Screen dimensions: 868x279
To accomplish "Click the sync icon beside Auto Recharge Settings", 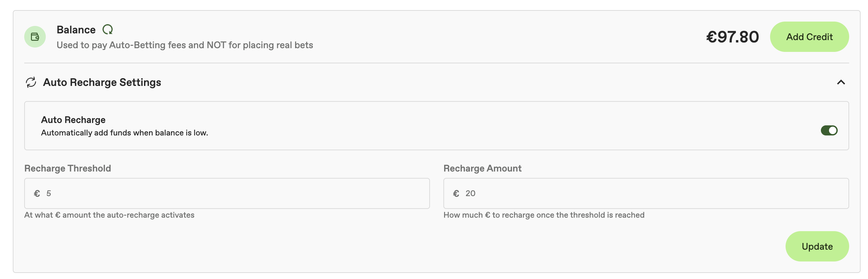I will [31, 82].
